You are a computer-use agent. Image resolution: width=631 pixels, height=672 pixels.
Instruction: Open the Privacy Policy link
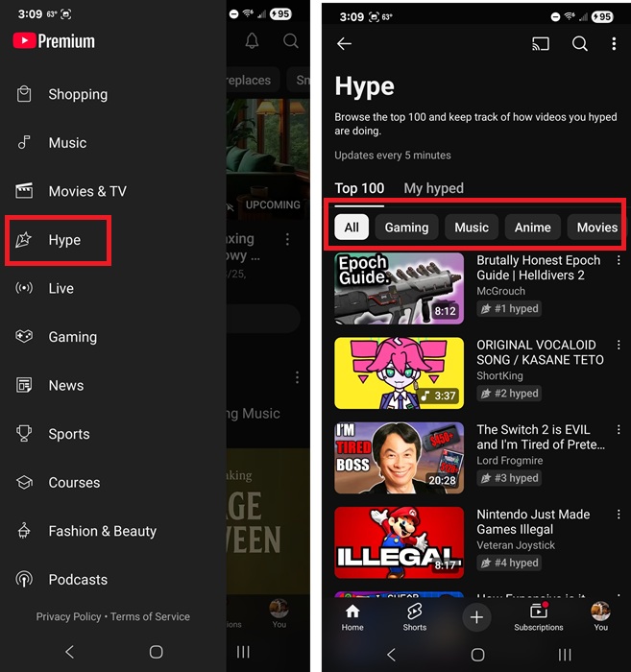pyautogui.click(x=68, y=616)
